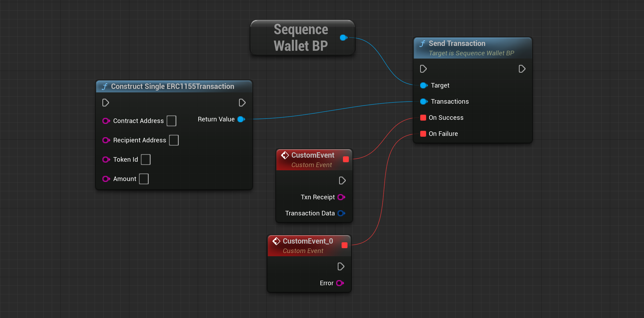
Task: Click the Target pin on Send Transaction
Action: click(423, 85)
